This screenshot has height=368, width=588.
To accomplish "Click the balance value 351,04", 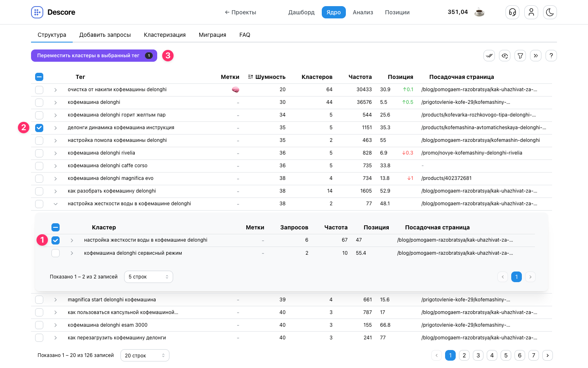I will pyautogui.click(x=458, y=12).
